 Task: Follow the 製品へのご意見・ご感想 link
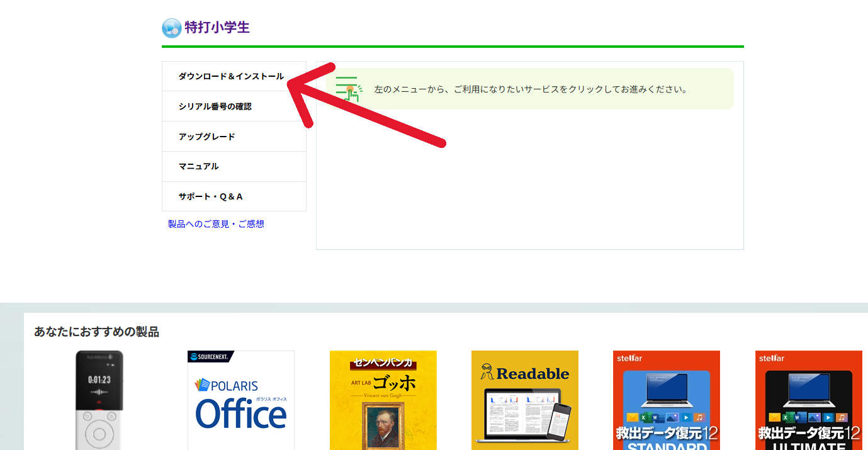(x=216, y=224)
